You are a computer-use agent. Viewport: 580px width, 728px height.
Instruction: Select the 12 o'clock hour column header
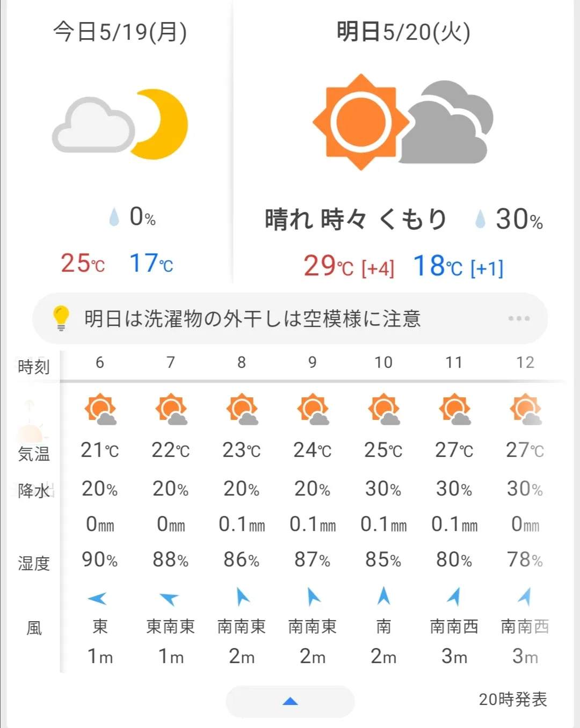[525, 362]
